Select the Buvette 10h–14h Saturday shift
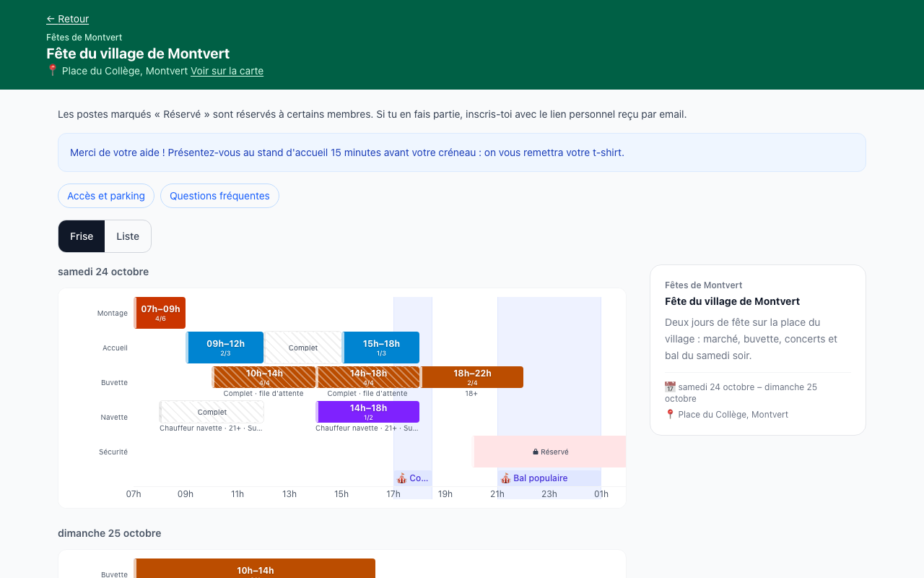The width and height of the screenshot is (924, 578). [263, 377]
